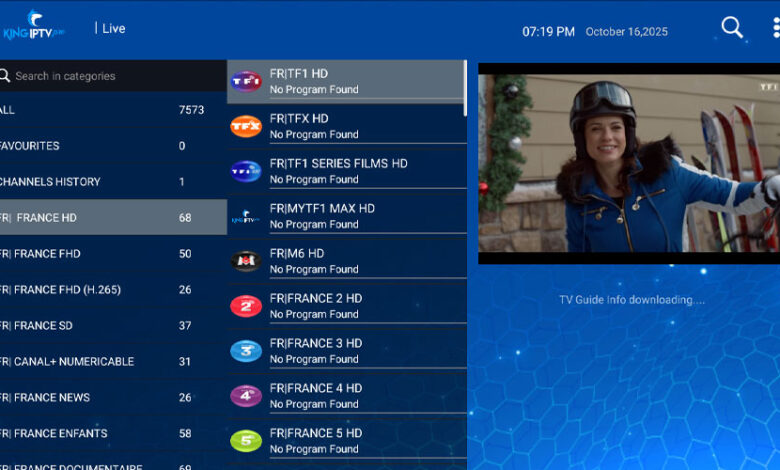Select the TF1 HD channel logo
The image size is (780, 470).
tap(246, 81)
